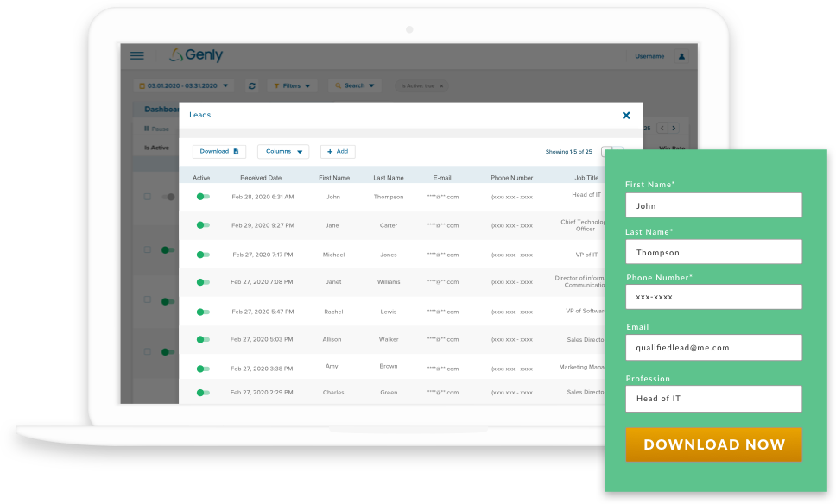Go to next page using right chevron
The image size is (836, 504).
pos(674,128)
